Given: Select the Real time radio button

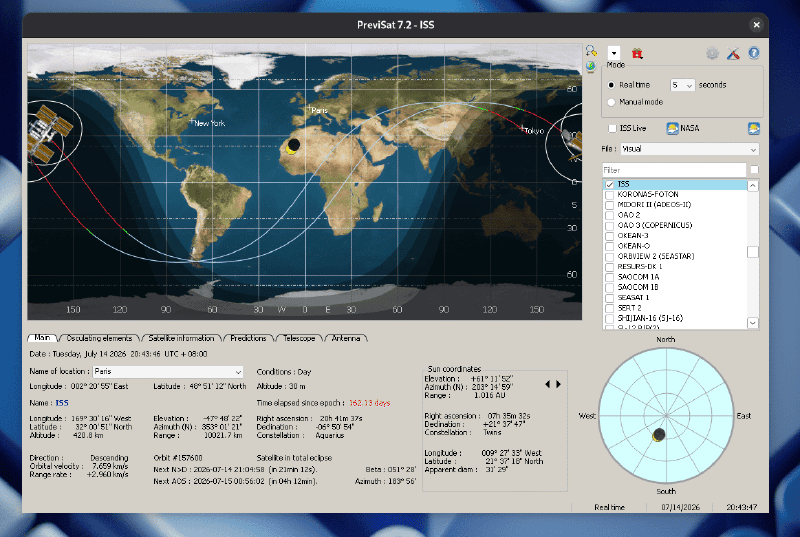Looking at the screenshot, I should (x=611, y=85).
